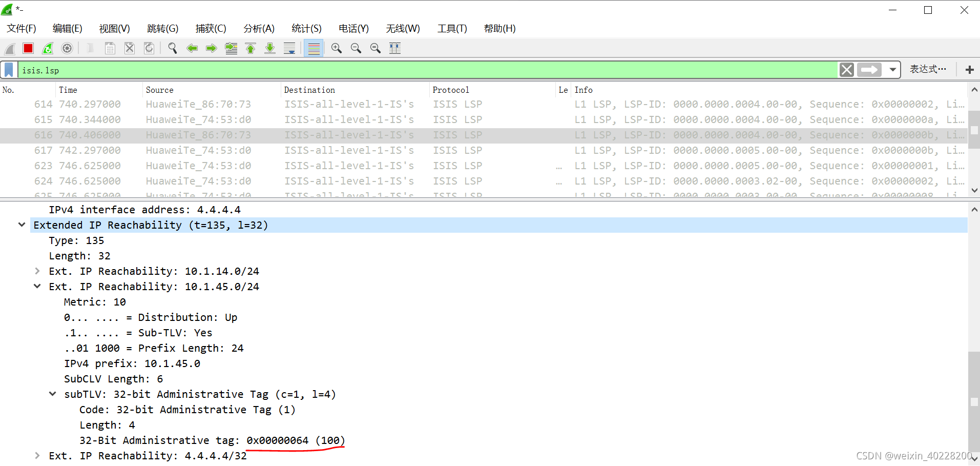
Task: Open the 电话(Y) menu
Action: click(x=354, y=29)
